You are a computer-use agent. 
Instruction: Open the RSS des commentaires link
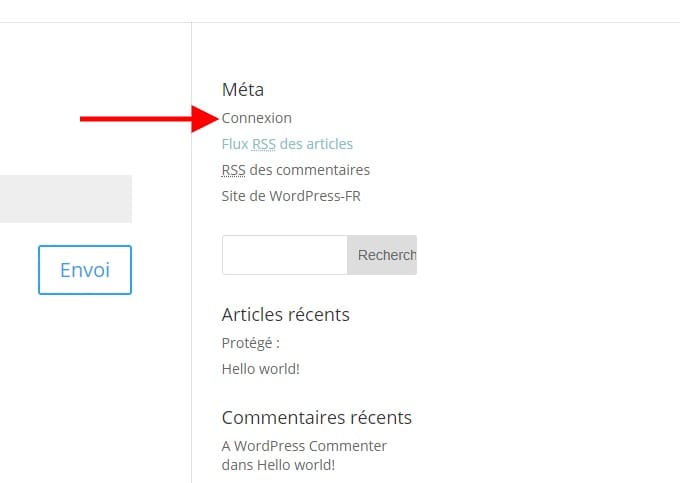point(295,170)
